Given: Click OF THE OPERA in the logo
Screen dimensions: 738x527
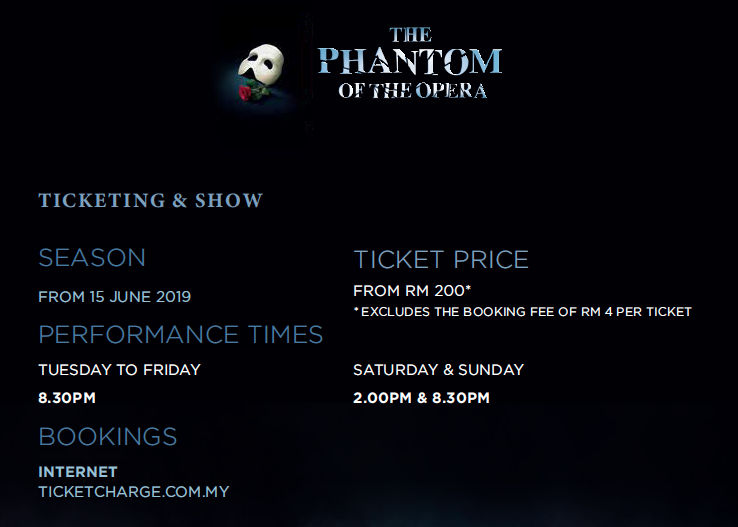Looking at the screenshot, I should 413,90.
